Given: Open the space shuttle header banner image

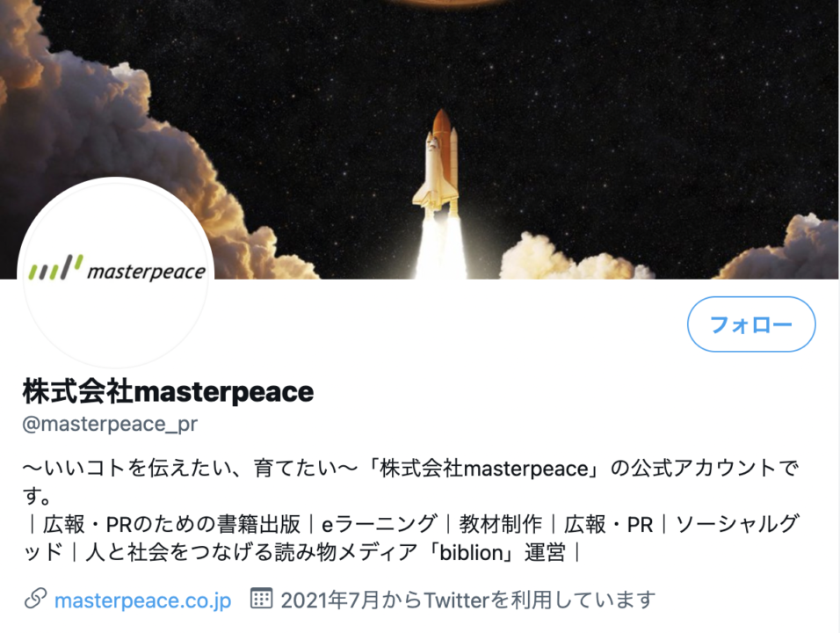Looking at the screenshot, I should click(x=420, y=140).
